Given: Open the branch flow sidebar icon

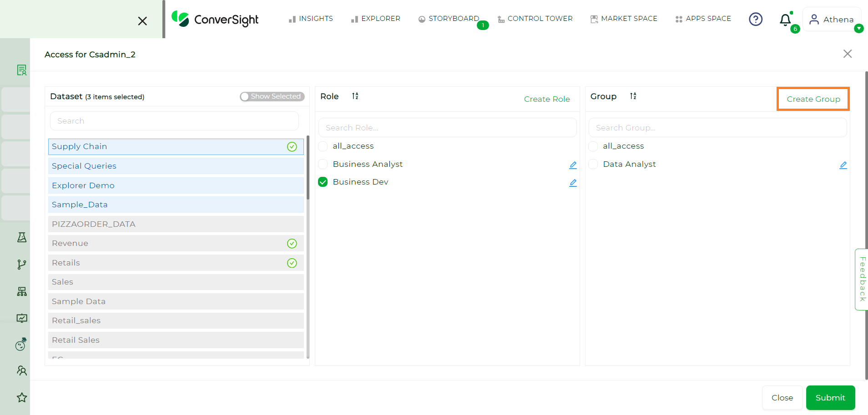Looking at the screenshot, I should click(x=21, y=265).
